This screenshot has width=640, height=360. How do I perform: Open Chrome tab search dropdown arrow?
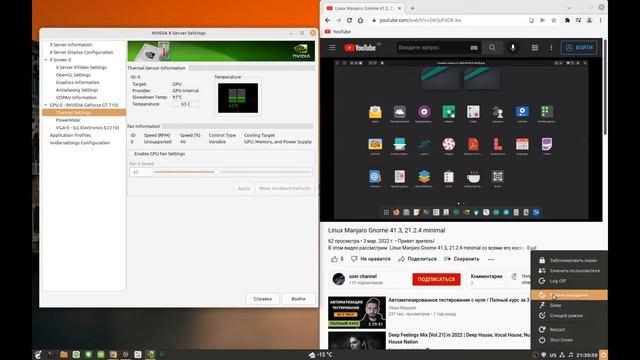coord(569,8)
